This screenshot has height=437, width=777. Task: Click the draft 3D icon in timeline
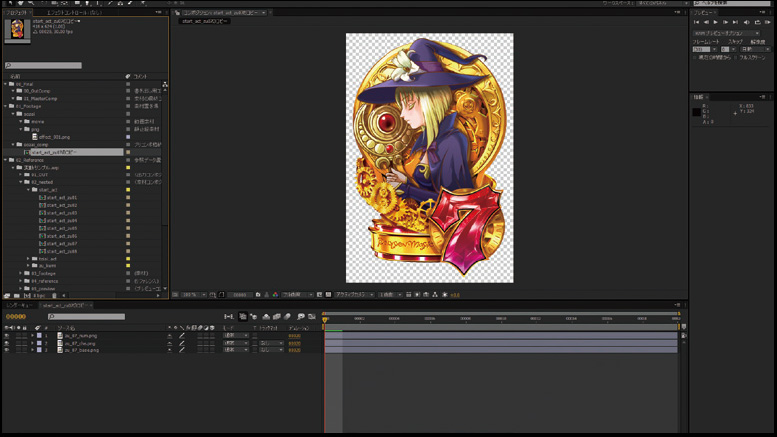coord(253,316)
